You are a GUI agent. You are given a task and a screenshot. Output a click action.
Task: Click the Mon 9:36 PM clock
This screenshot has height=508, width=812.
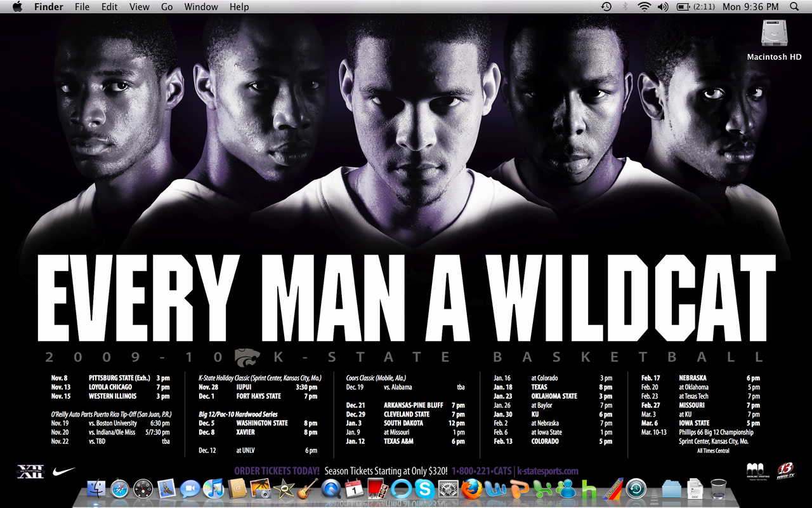[x=750, y=7]
